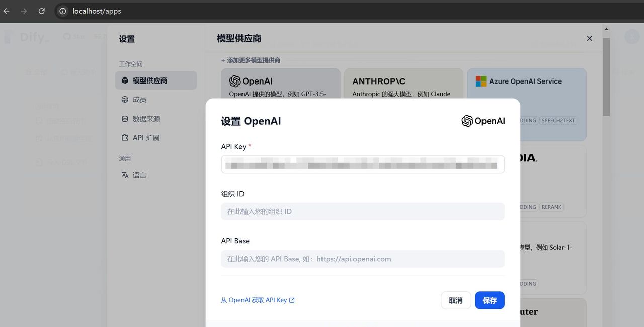This screenshot has height=327, width=644.
Task: Click the API 扩展 puzzle icon
Action: pos(125,137)
